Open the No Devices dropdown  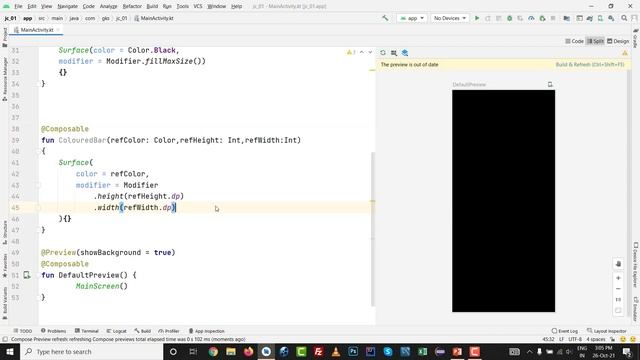tap(450, 18)
